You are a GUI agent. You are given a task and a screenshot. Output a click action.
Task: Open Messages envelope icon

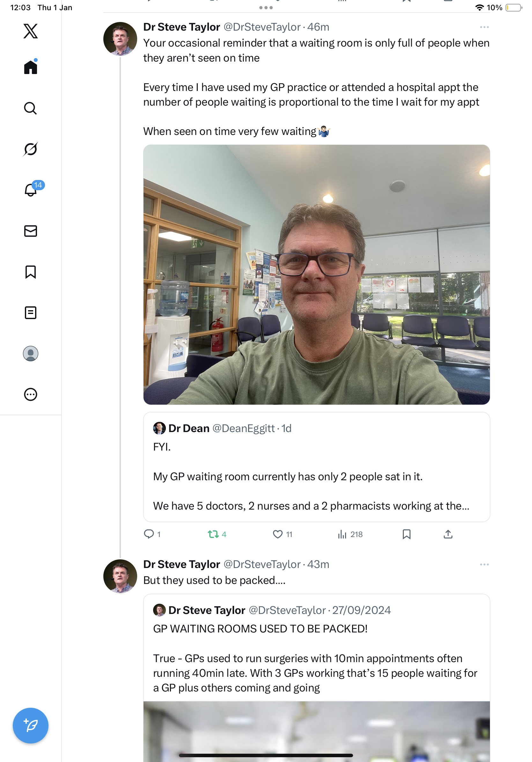click(31, 231)
